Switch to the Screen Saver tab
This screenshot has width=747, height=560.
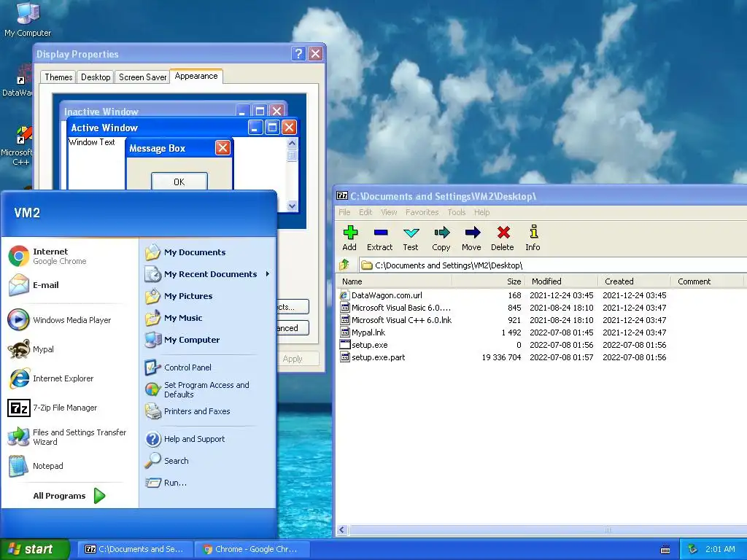pyautogui.click(x=142, y=77)
